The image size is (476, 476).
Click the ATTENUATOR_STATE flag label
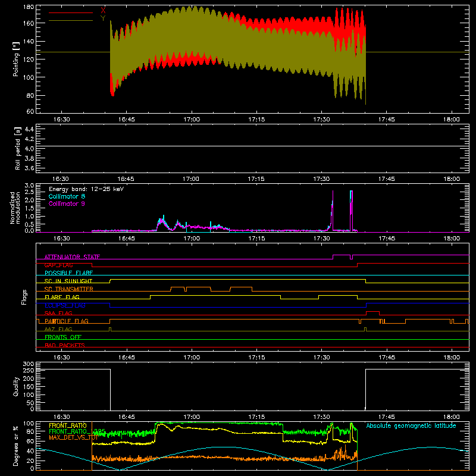click(x=72, y=257)
